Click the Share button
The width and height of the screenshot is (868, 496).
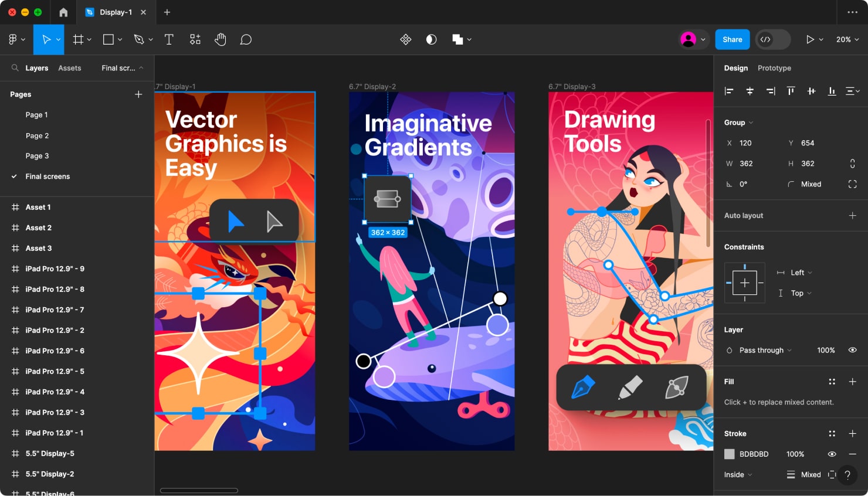tap(733, 39)
